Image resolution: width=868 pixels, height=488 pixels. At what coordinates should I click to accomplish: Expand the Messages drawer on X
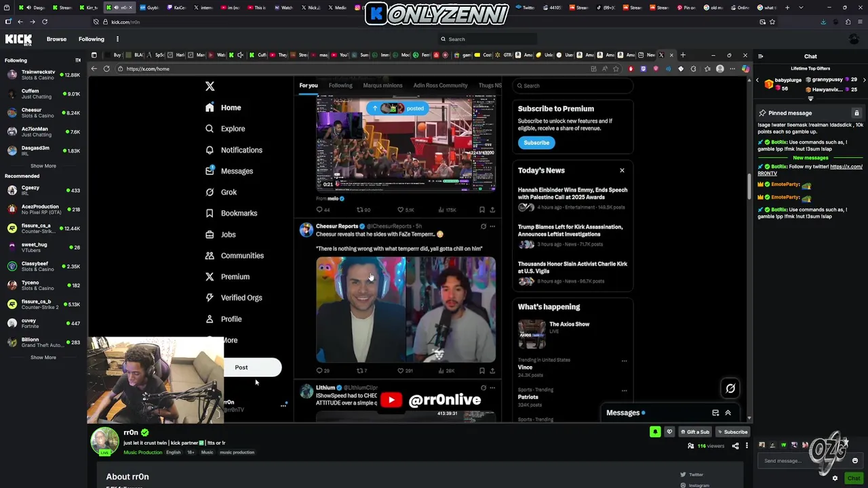(x=728, y=413)
